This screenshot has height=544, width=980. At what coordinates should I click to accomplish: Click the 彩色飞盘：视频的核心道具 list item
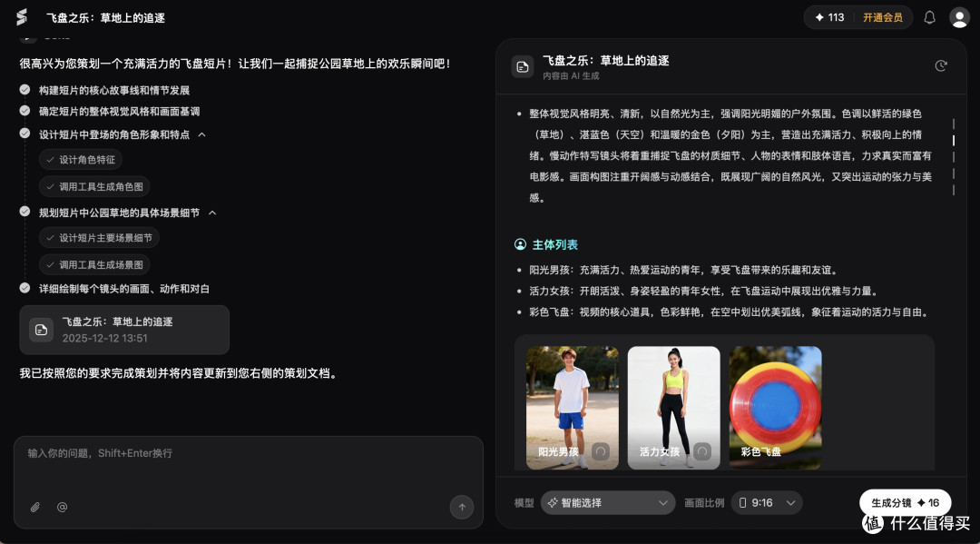coord(729,312)
